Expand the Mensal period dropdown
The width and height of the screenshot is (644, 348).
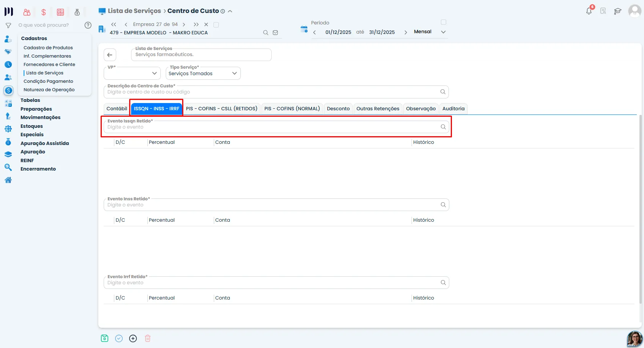click(443, 32)
